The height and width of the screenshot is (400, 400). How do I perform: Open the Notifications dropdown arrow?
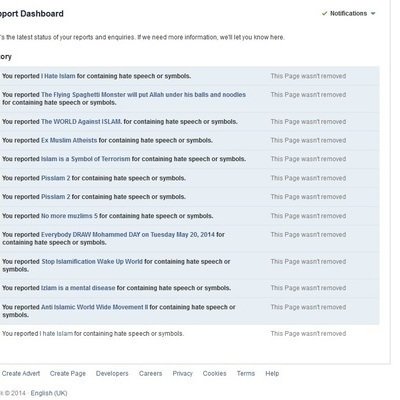point(373,14)
